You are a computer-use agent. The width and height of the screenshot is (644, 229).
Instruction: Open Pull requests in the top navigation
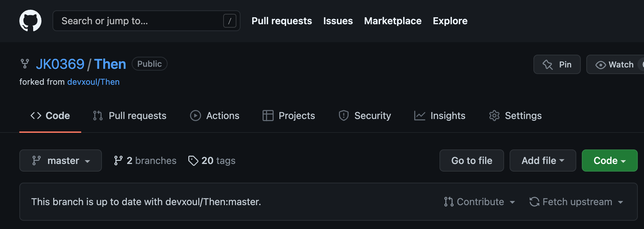282,21
